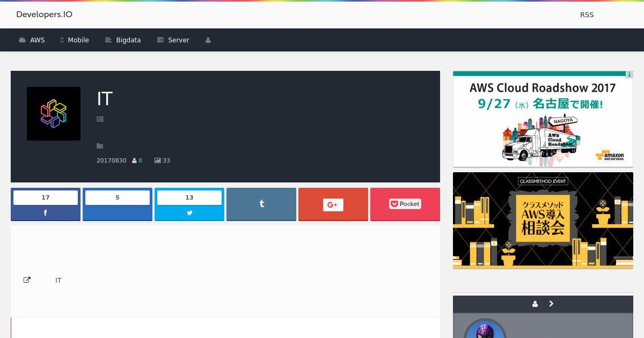
Task: Click the colorful cube logo thumbnail
Action: (54, 114)
